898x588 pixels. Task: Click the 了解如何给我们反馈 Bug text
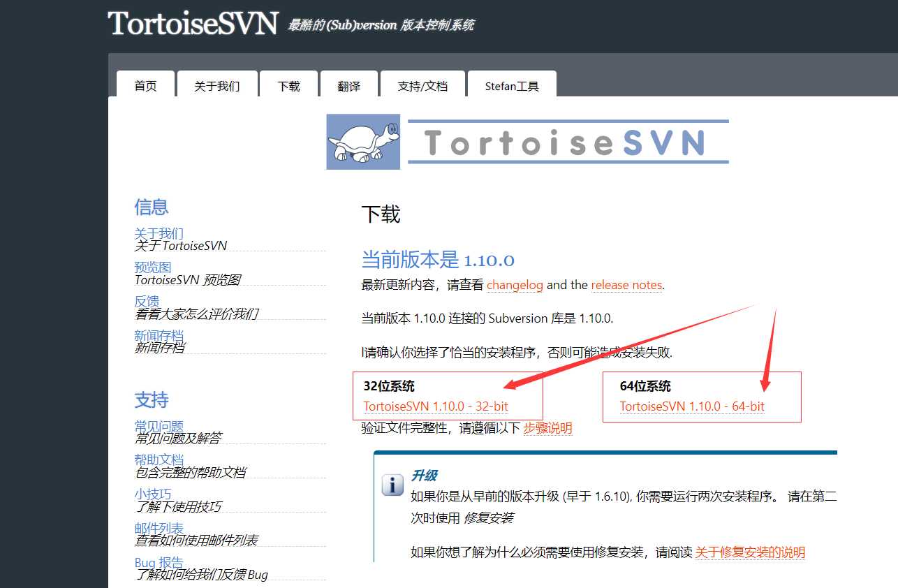coord(201,575)
